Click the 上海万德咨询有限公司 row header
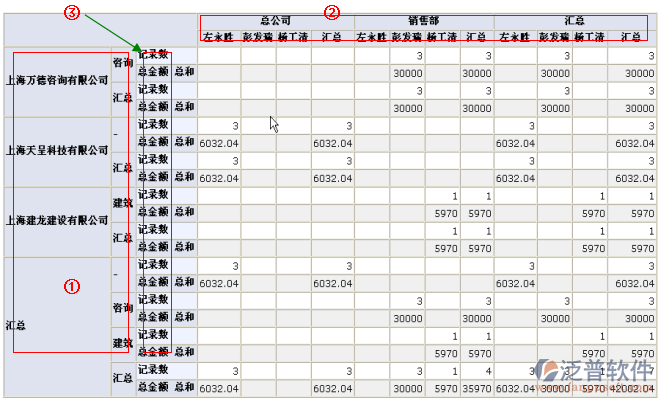Image resolution: width=663 pixels, height=403 pixels. tap(57, 80)
